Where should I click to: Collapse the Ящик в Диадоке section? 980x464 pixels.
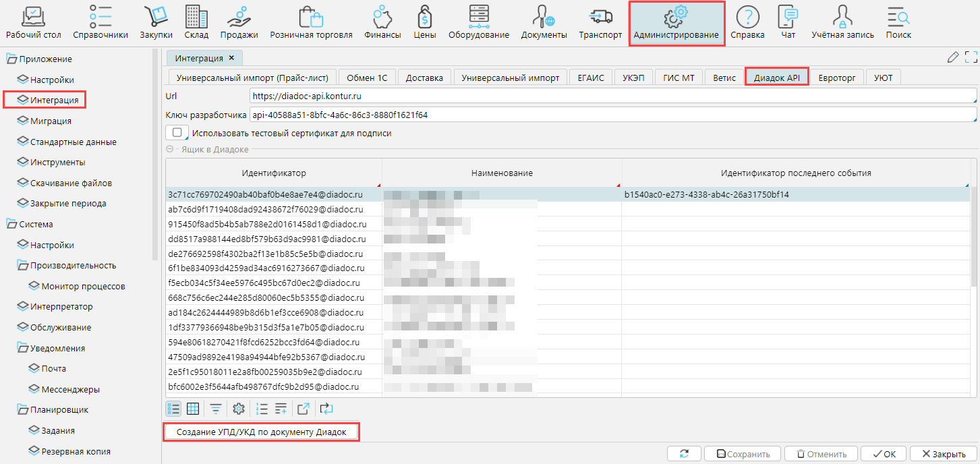click(170, 149)
